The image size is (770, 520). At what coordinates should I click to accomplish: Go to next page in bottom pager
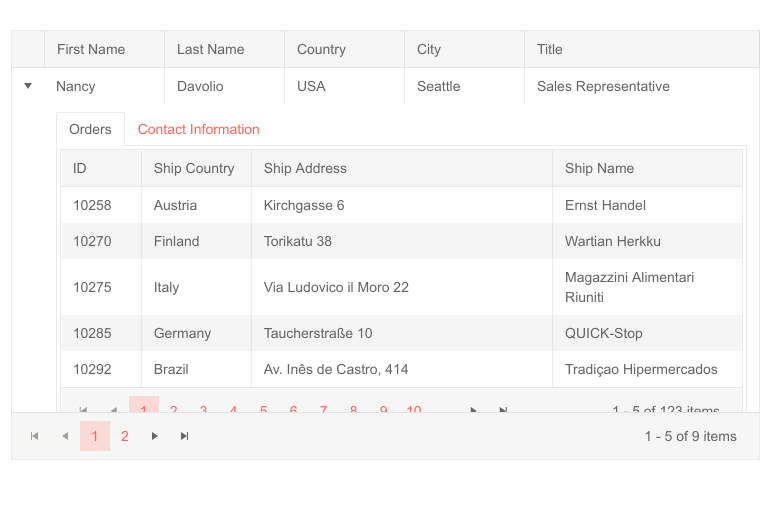pyautogui.click(x=155, y=436)
